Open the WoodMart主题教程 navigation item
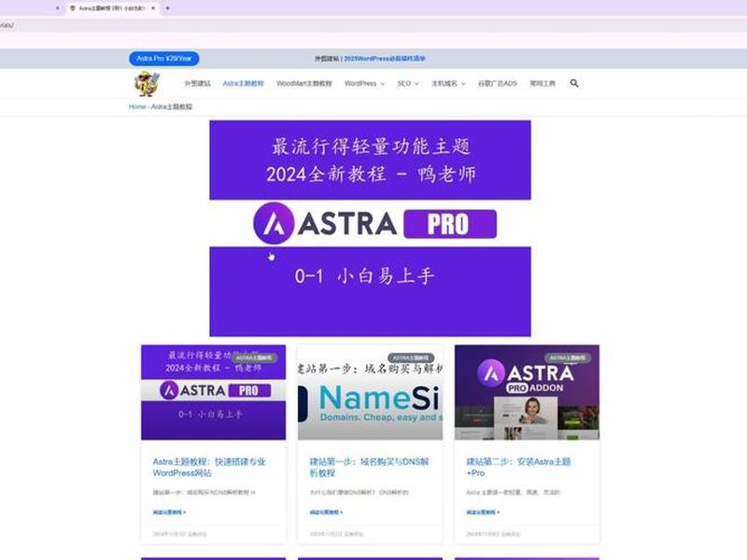Screen dimensions: 747x560 click(304, 83)
